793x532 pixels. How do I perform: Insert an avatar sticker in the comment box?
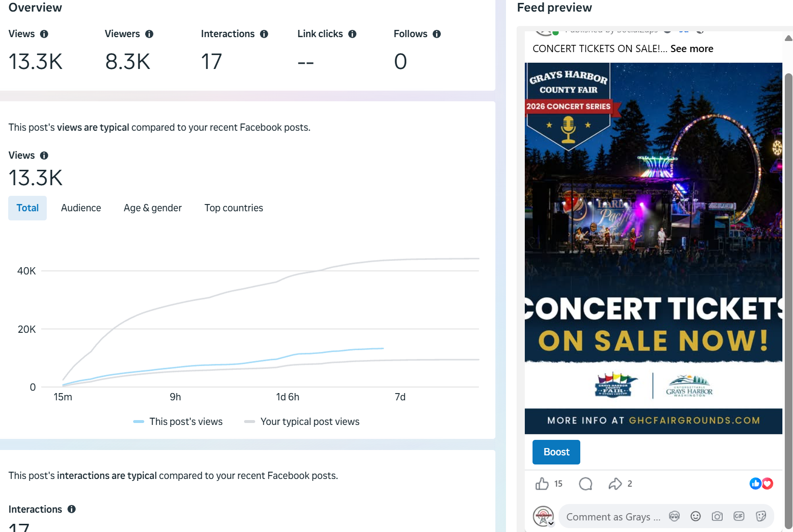(674, 517)
